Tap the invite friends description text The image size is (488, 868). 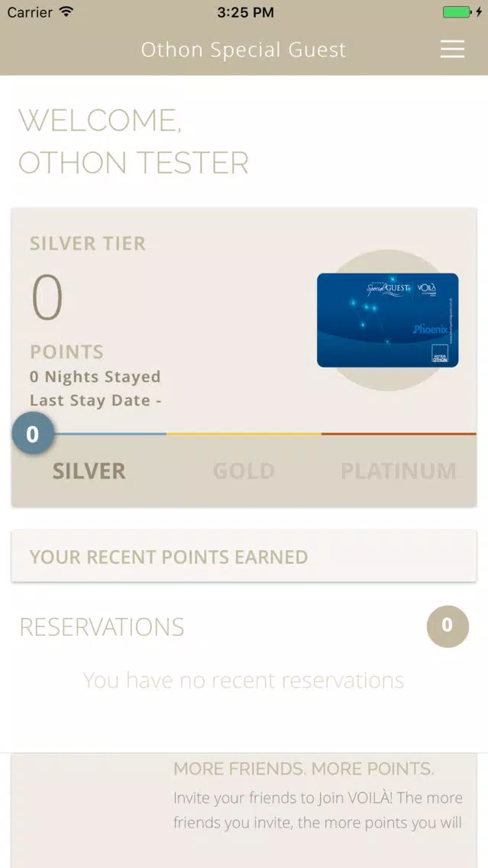[x=318, y=811]
